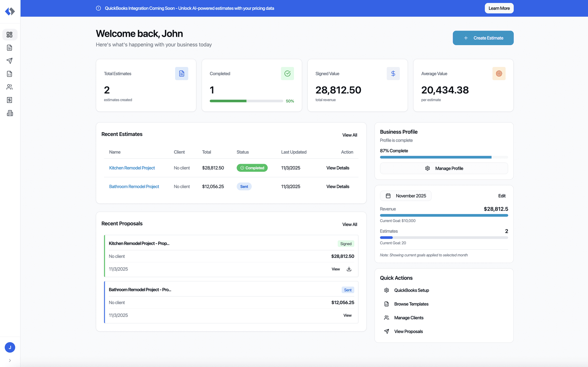588x367 pixels.
Task: Click the $12,056.25 total cell
Action: pos(213,187)
